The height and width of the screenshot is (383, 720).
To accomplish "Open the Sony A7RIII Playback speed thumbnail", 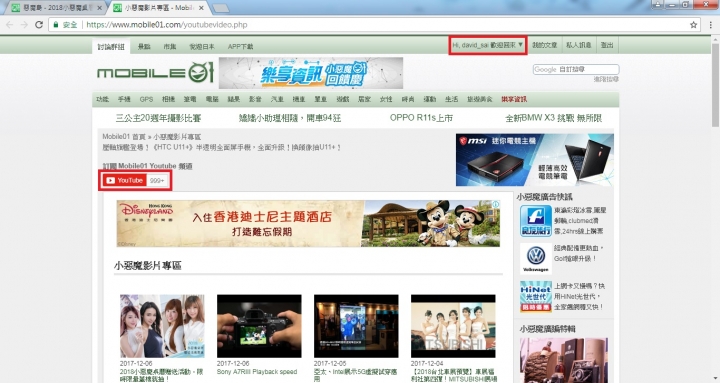I will (x=259, y=326).
